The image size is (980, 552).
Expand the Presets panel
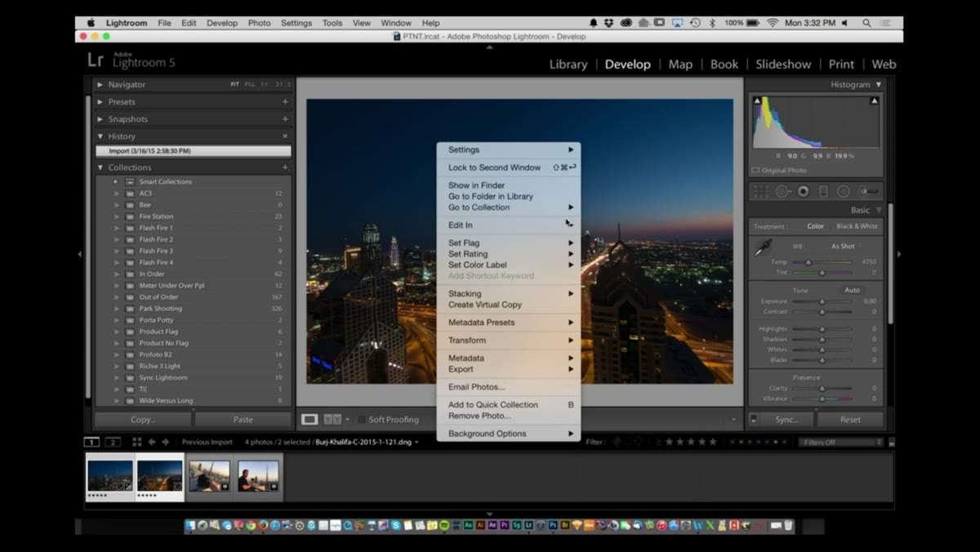[x=100, y=102]
